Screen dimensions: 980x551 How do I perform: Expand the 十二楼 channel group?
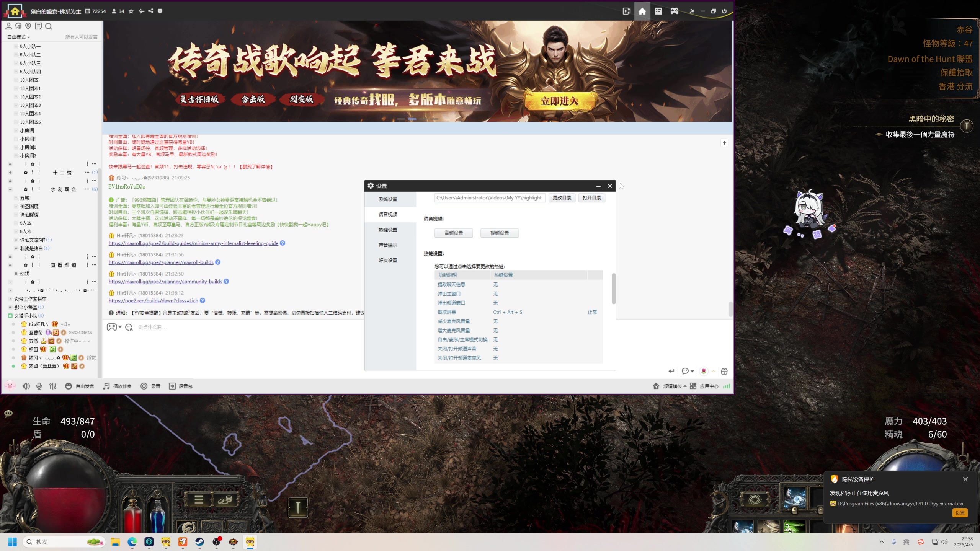point(10,173)
